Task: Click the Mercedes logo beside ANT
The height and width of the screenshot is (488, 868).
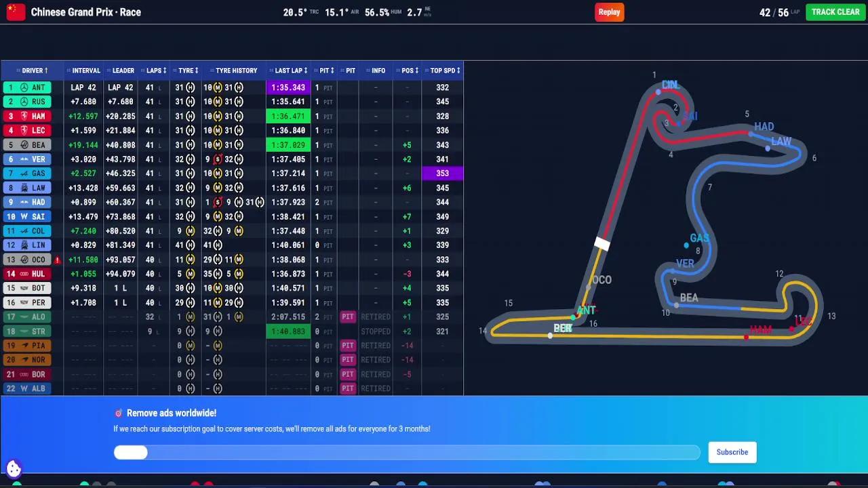Action: click(x=24, y=87)
